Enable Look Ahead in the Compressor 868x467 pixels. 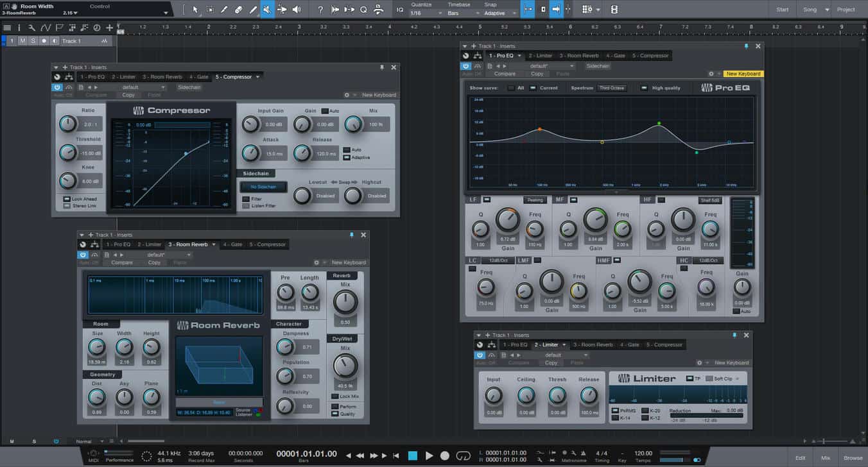point(67,199)
